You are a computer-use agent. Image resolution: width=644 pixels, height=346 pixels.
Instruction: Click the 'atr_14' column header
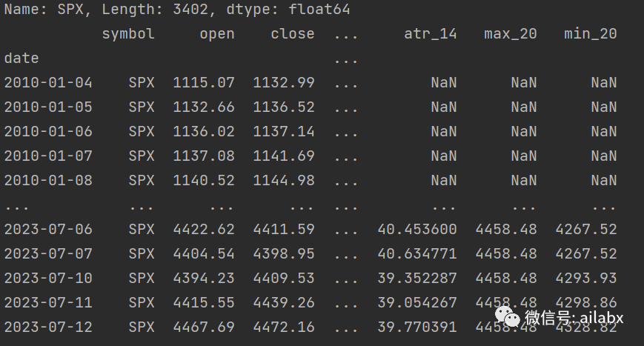431,34
